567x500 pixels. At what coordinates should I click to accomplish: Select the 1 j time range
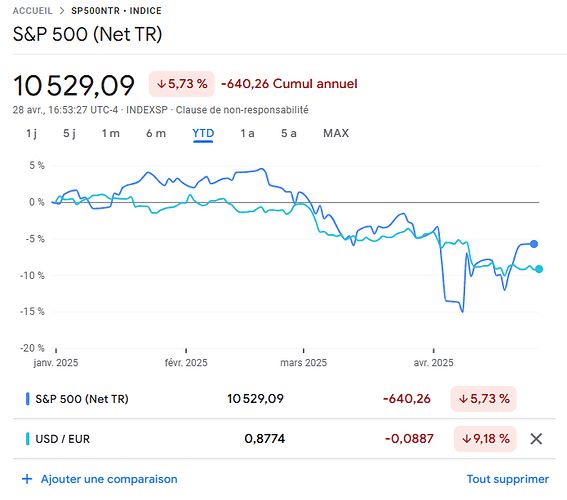coord(31,133)
